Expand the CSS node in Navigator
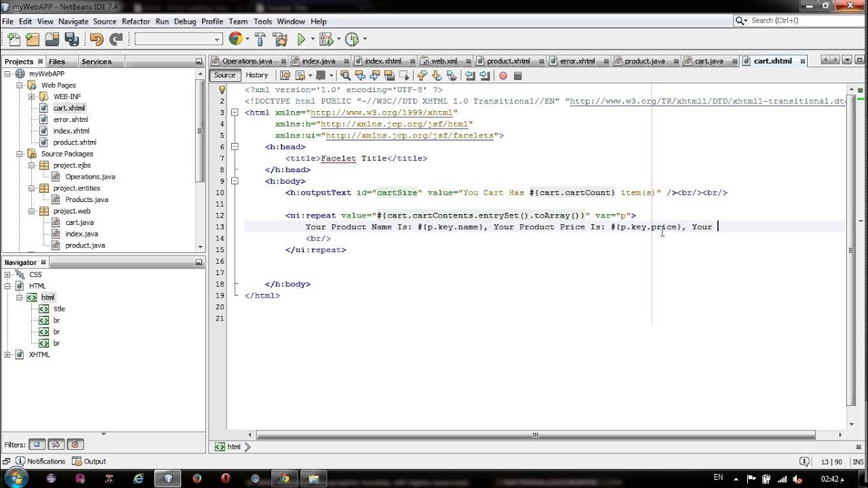The height and width of the screenshot is (488, 868). (x=7, y=274)
